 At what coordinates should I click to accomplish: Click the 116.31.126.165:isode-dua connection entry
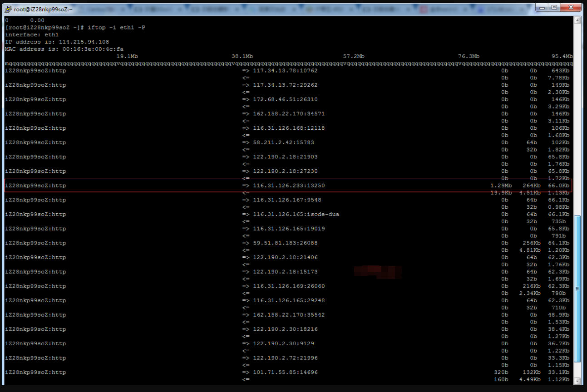296,214
